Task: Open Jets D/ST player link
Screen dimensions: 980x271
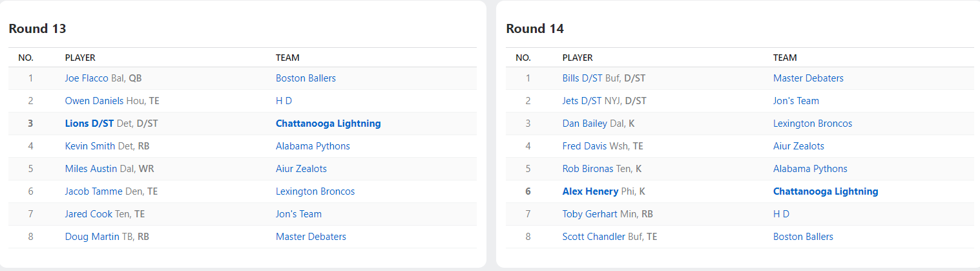Action: 581,101
